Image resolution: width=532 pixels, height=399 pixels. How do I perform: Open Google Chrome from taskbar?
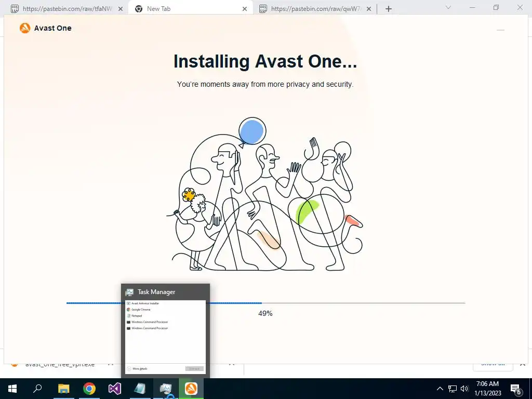pos(89,389)
